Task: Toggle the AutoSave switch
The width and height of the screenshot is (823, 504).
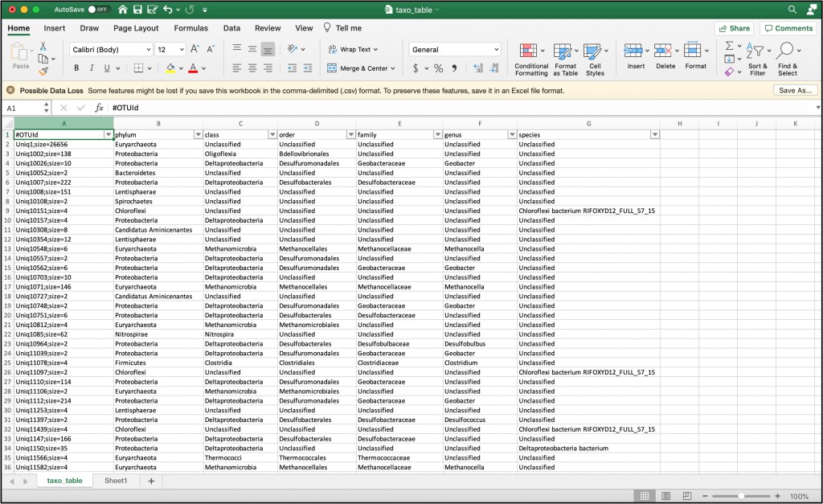Action: [99, 10]
